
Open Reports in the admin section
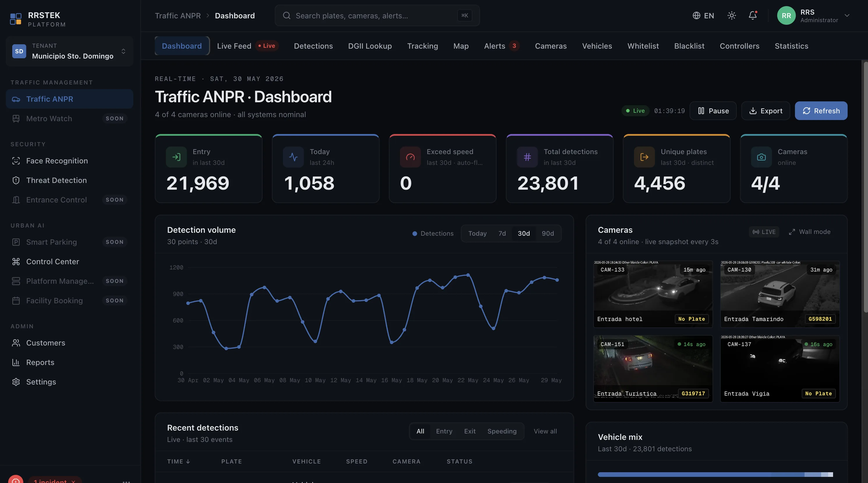69,363
